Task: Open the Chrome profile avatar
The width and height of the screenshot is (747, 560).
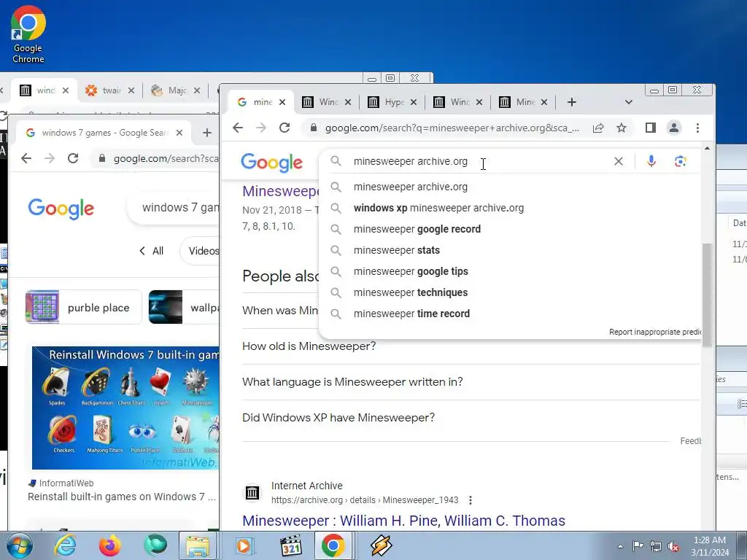Action: coord(673,128)
